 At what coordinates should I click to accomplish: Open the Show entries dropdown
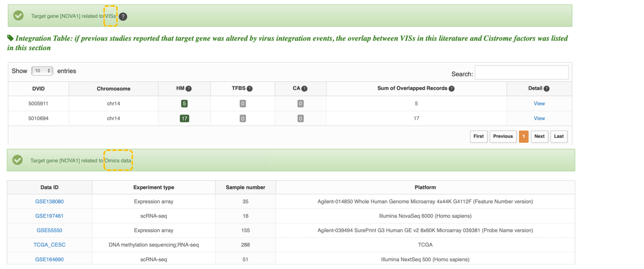pos(42,71)
